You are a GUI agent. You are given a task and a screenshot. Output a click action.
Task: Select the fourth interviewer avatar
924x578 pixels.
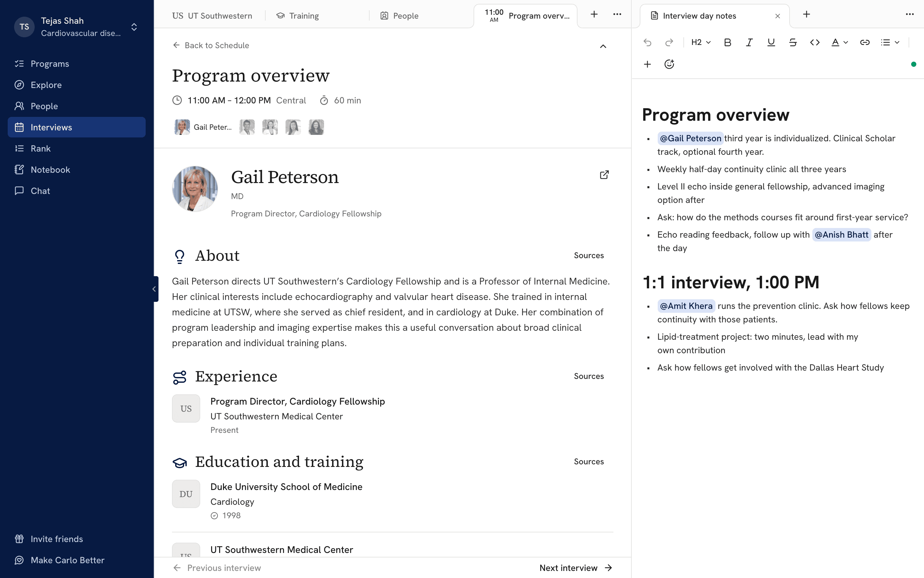[293, 127]
